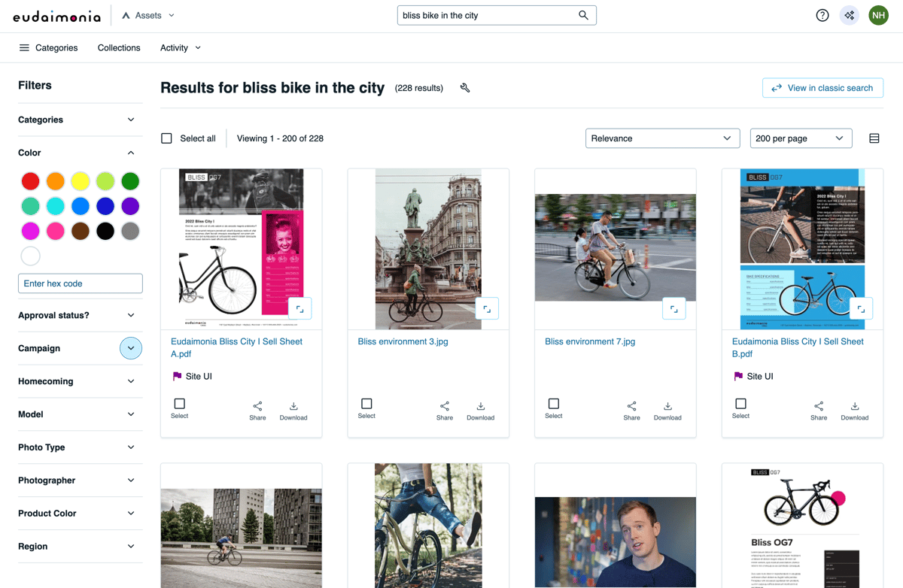
Task: Open the Collections menu item
Action: click(x=119, y=47)
